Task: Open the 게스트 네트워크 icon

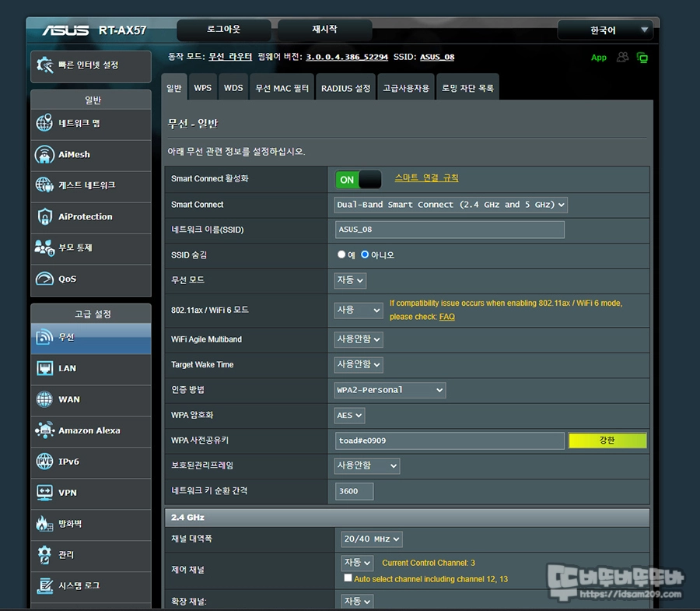Action: 44,185
